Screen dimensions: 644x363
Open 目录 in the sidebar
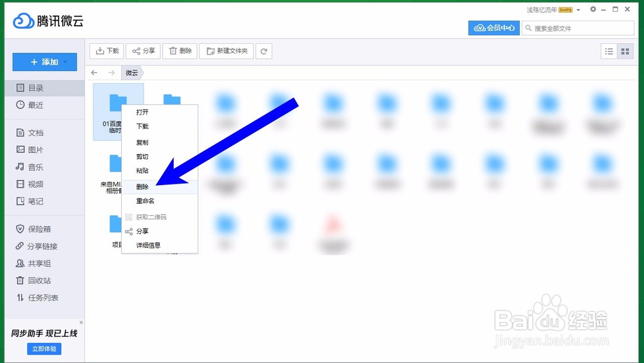pyautogui.click(x=45, y=88)
